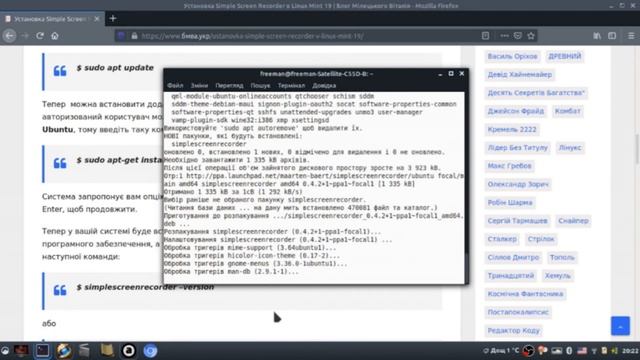Click the black circular 'a' taskbar icon
Image resolution: width=640 pixels, height=360 pixels.
point(129,351)
